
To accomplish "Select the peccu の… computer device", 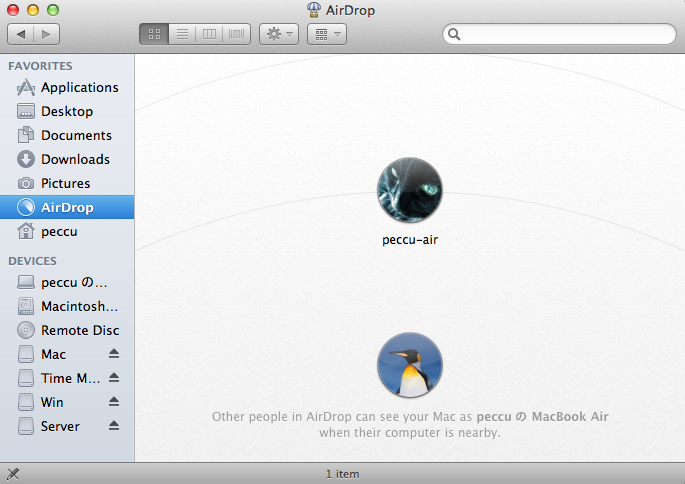I will pos(67,282).
